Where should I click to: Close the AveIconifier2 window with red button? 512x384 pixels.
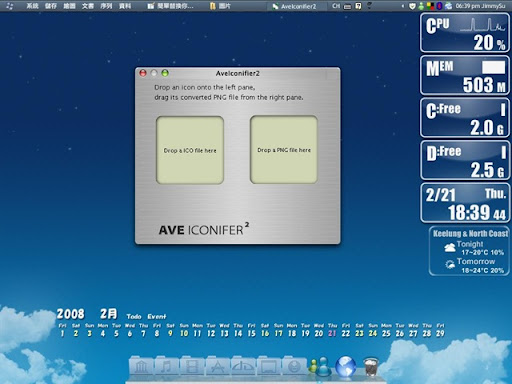pos(143,73)
